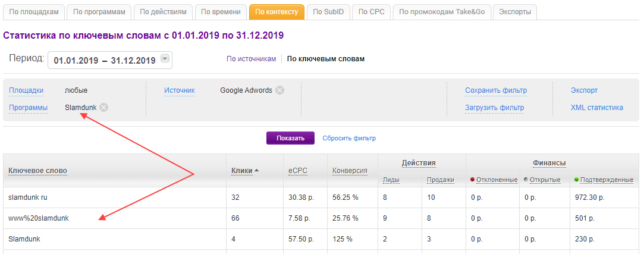Open the Источник filter selector

point(180,90)
